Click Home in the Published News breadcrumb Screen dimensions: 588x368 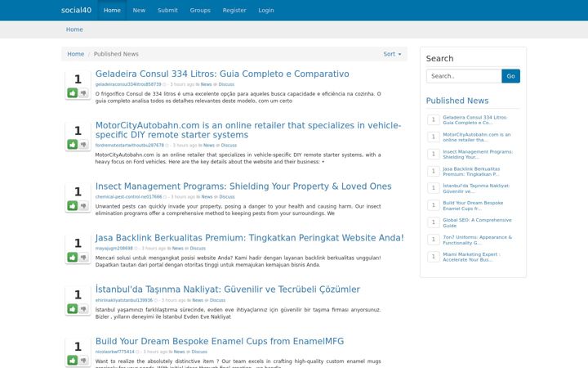point(76,54)
